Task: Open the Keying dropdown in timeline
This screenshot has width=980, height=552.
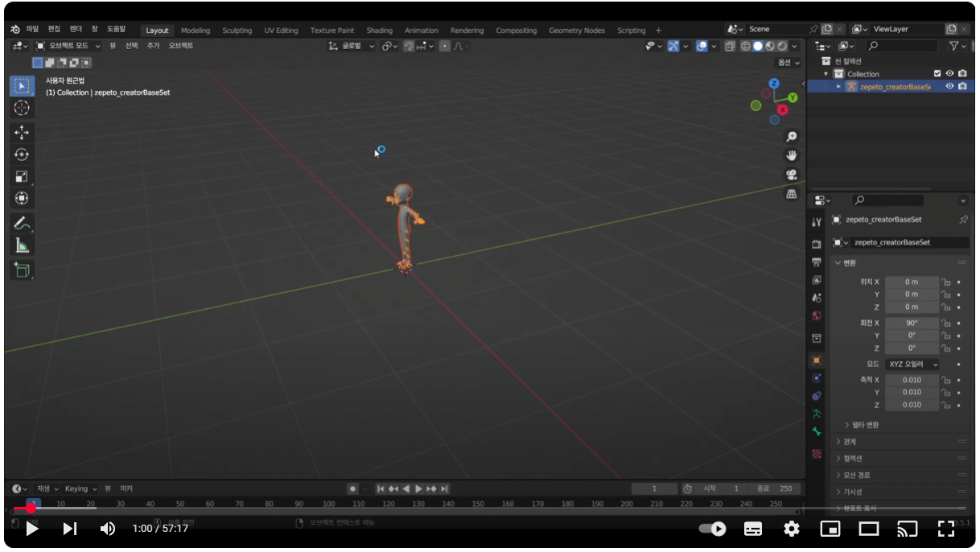Action: click(x=80, y=488)
